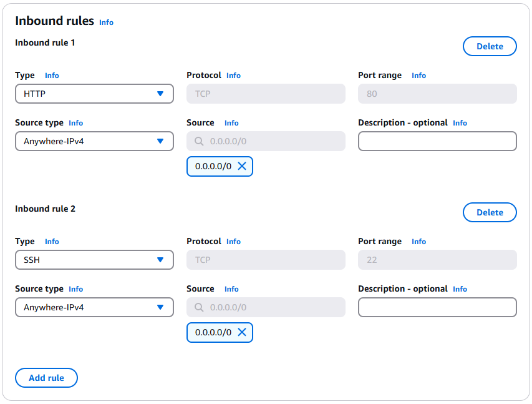
Task: Click Info beside rule 1 Description label
Action: [x=460, y=123]
